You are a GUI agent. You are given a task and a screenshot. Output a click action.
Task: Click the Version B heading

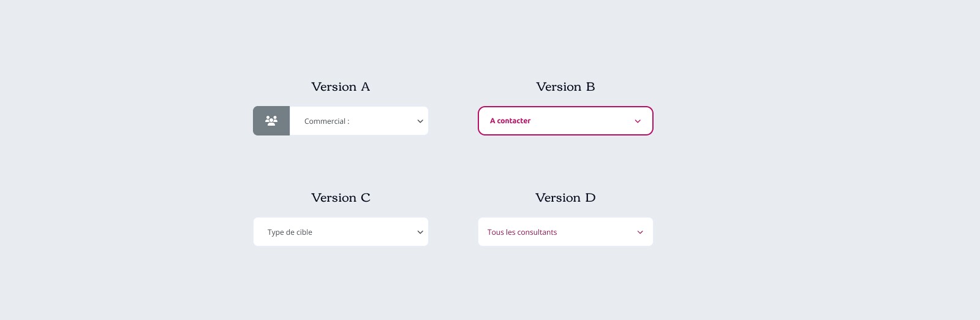click(x=565, y=86)
